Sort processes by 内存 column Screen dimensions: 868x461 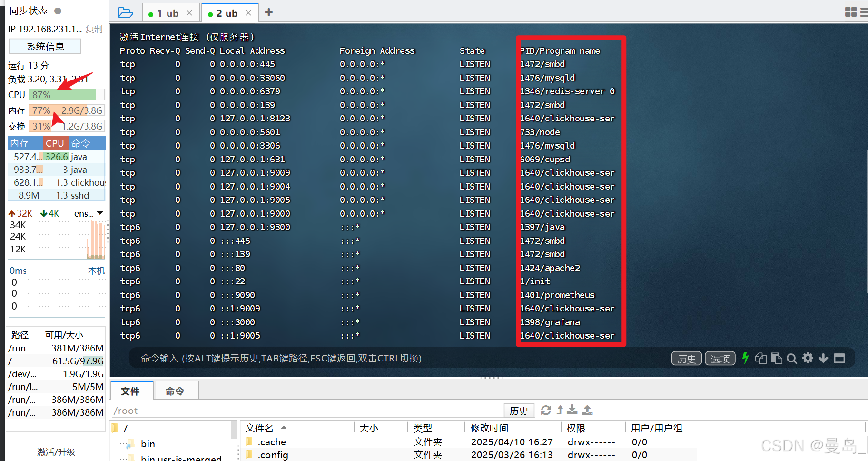click(25, 143)
